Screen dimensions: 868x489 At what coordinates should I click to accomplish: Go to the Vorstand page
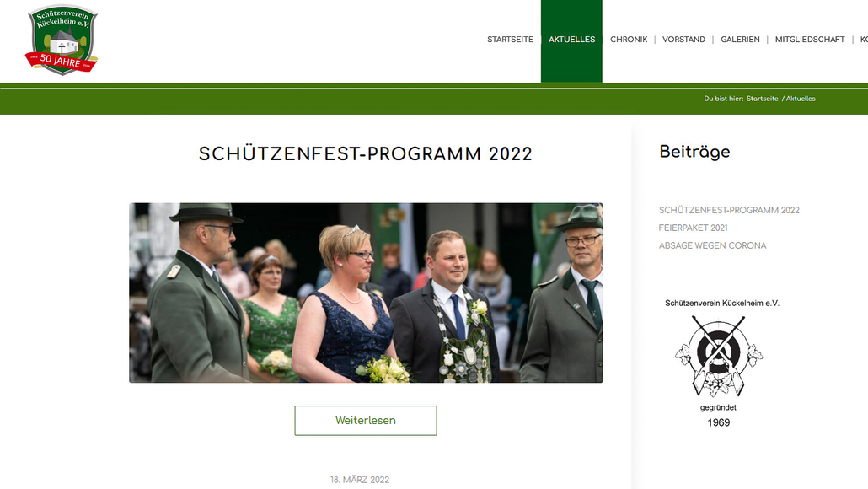683,40
